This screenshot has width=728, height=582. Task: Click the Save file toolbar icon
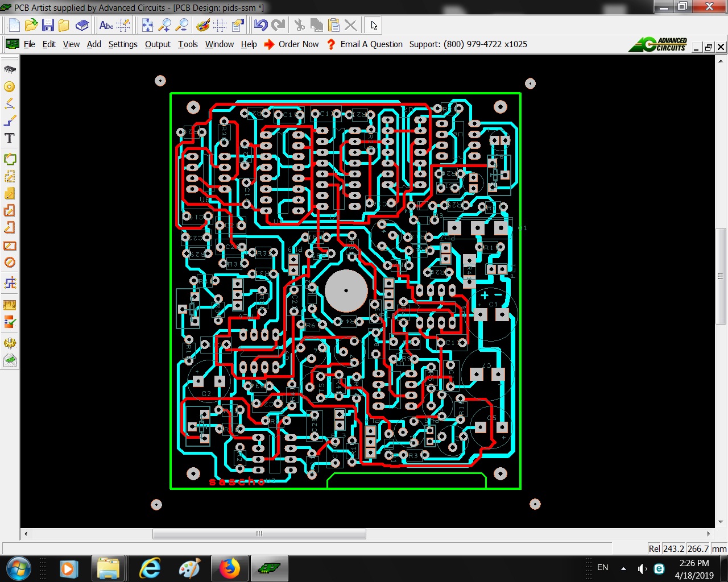coord(48,25)
